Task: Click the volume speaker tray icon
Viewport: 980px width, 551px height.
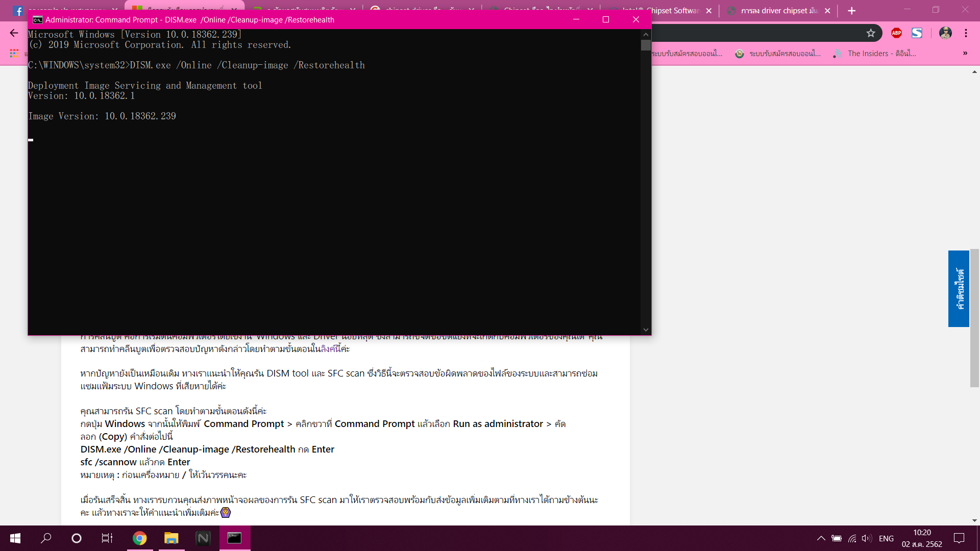Action: (x=867, y=538)
